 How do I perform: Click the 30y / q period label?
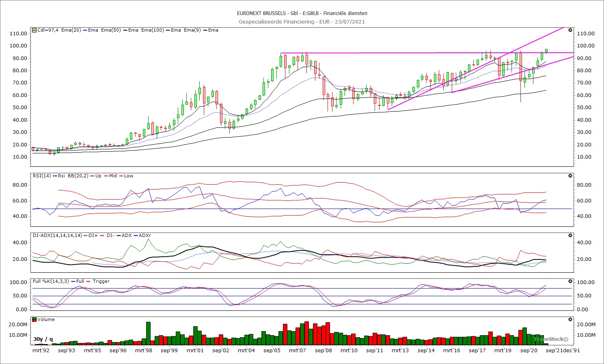43,339
